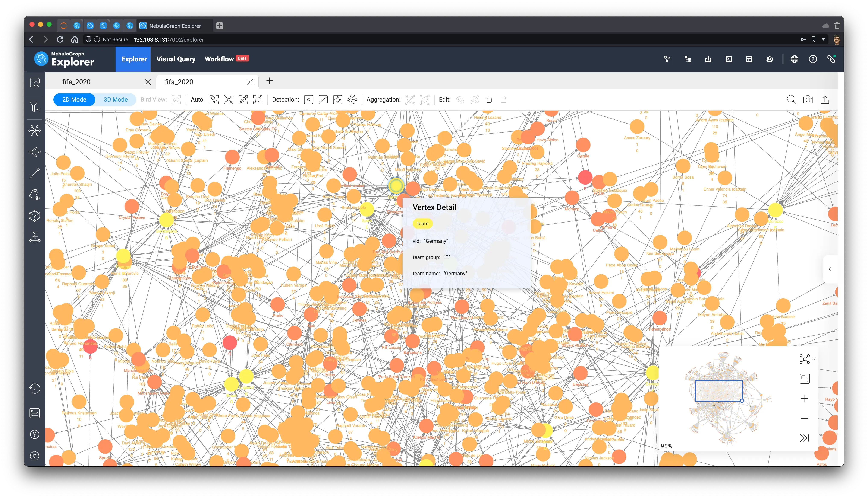
Task: Switch to 3D Mode view
Action: click(x=115, y=99)
